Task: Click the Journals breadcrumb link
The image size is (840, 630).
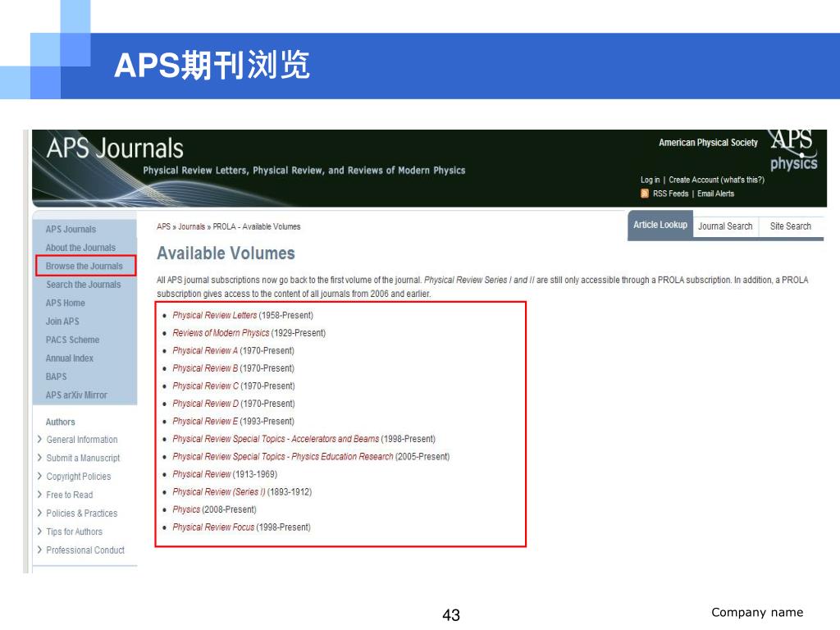Action: [192, 226]
